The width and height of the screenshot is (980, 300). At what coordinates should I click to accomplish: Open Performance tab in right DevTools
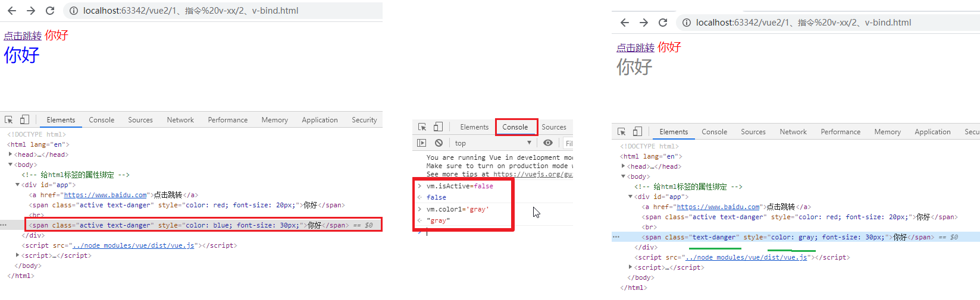841,132
